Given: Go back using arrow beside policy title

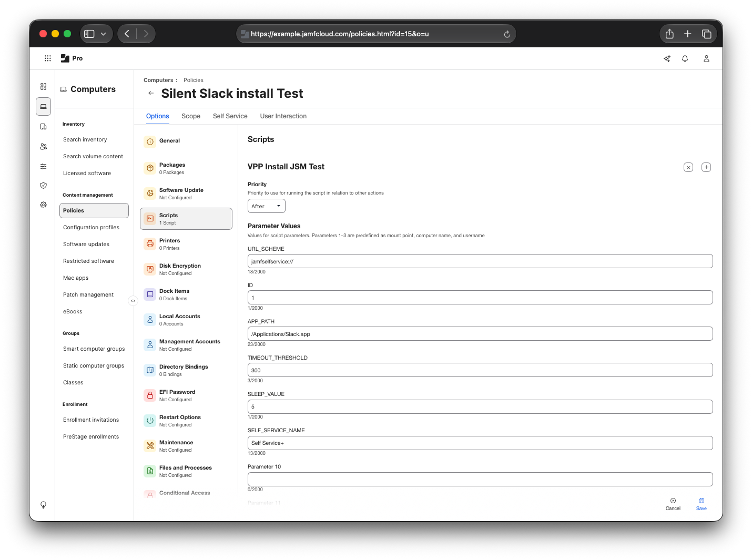Looking at the screenshot, I should pos(151,93).
